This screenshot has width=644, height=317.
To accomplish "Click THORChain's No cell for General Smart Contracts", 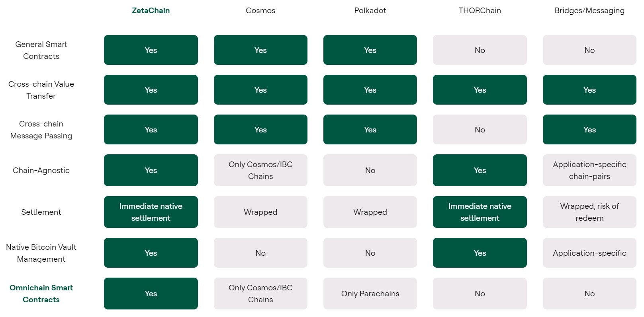I will pyautogui.click(x=480, y=50).
